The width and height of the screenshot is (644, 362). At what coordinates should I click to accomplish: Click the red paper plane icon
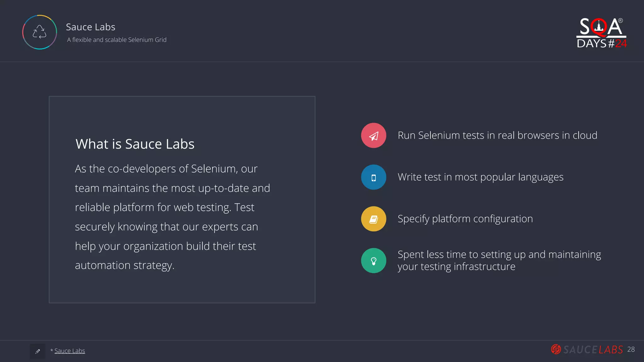[x=374, y=135]
